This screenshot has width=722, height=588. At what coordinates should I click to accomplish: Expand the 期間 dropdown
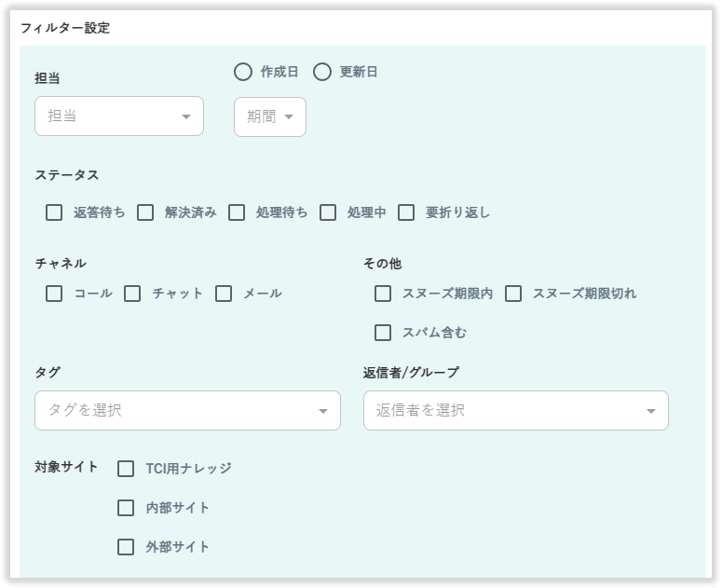tap(270, 116)
